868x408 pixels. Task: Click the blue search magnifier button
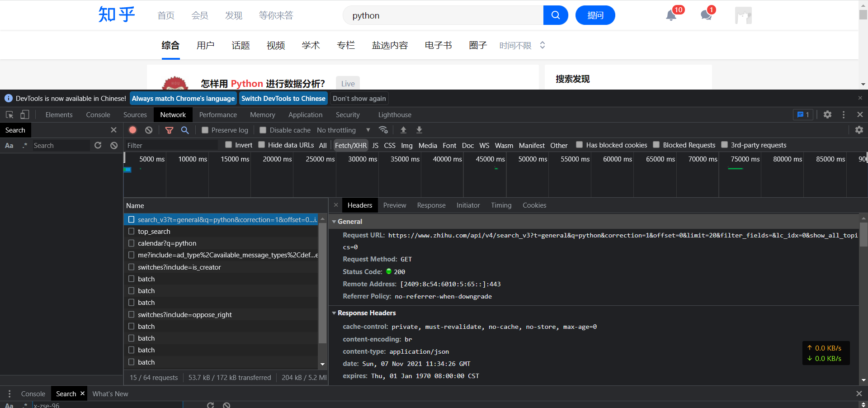pyautogui.click(x=555, y=15)
